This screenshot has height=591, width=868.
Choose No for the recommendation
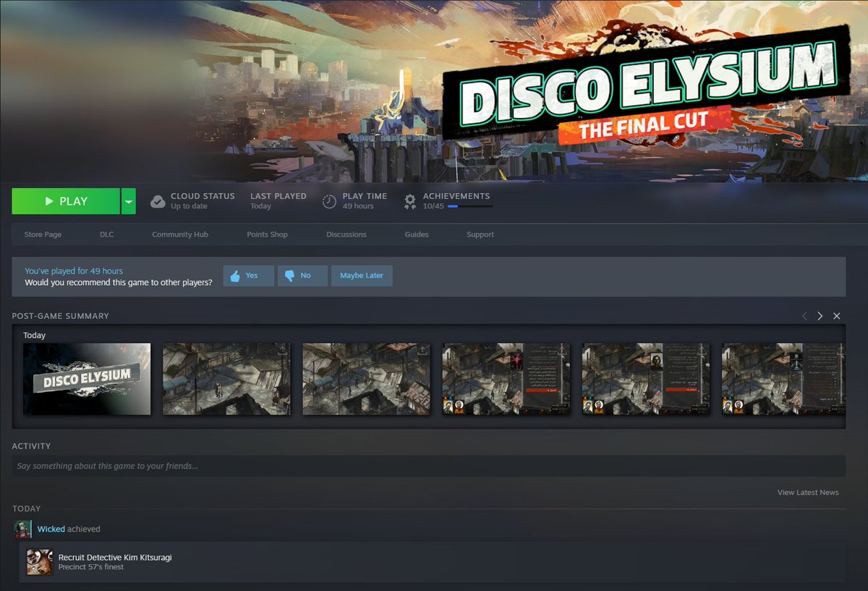[x=302, y=276]
